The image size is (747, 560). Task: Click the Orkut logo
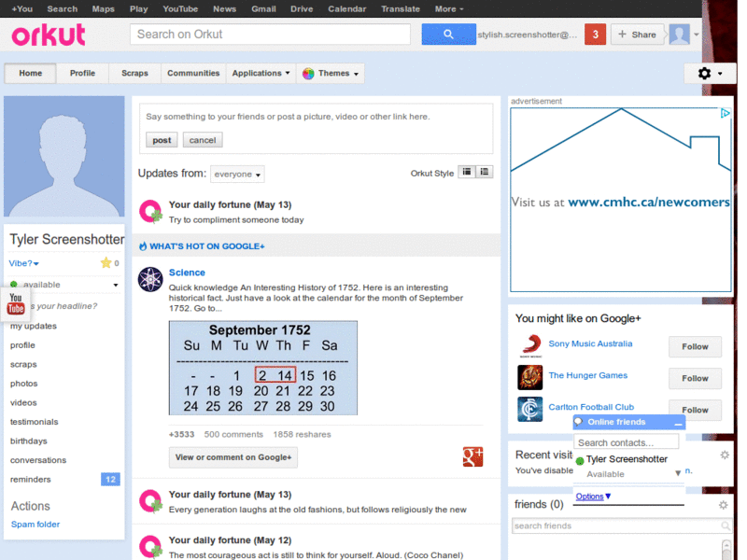pyautogui.click(x=49, y=35)
